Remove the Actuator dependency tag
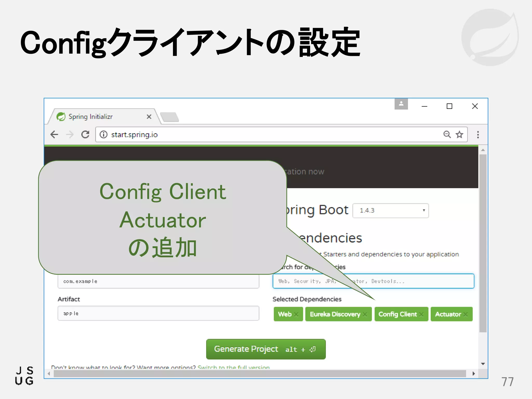 pyautogui.click(x=465, y=314)
